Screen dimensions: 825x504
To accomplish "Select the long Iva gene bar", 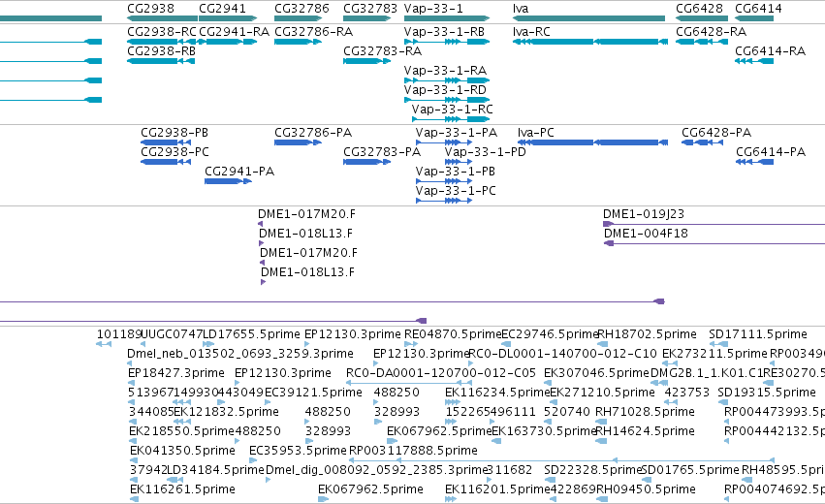I will (588, 18).
